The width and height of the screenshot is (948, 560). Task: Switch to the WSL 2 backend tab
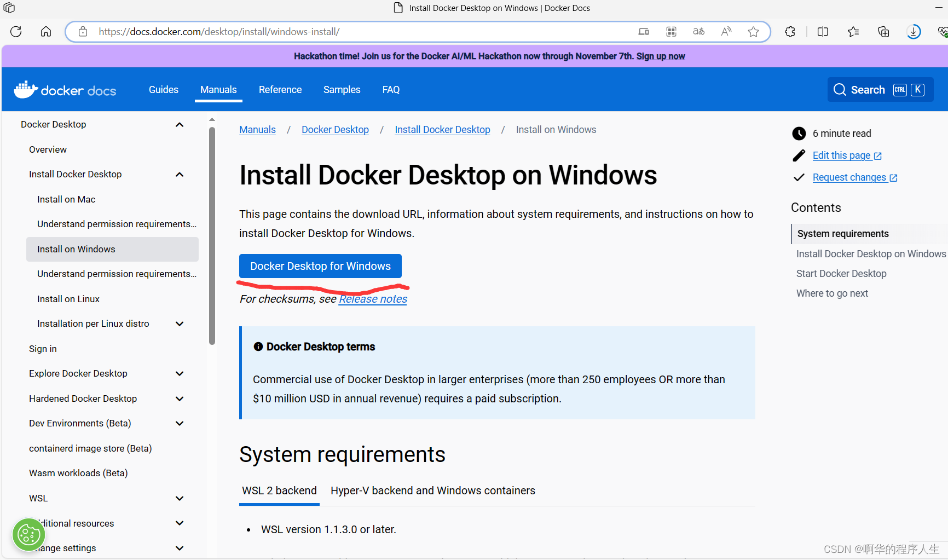pyautogui.click(x=279, y=490)
